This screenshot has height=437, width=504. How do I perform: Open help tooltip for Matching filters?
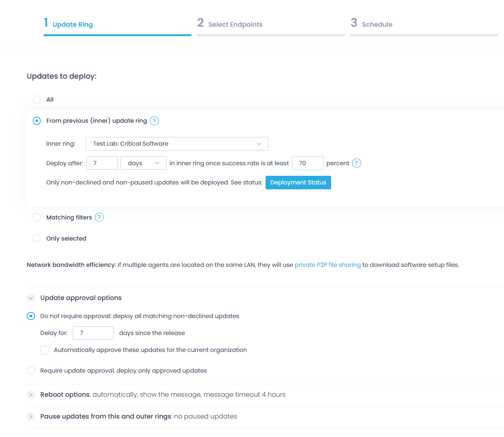99,217
